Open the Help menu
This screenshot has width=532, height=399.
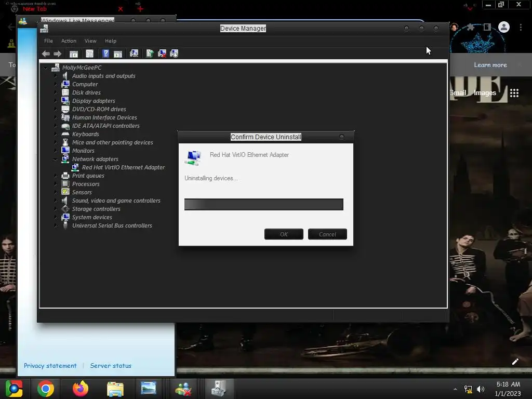[x=111, y=41]
